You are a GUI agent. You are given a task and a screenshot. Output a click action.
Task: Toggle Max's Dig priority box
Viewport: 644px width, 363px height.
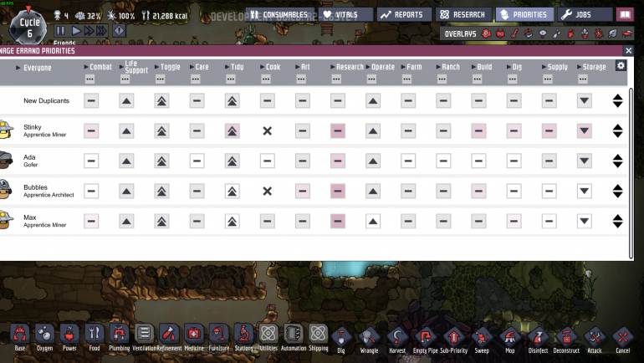pyautogui.click(x=514, y=222)
